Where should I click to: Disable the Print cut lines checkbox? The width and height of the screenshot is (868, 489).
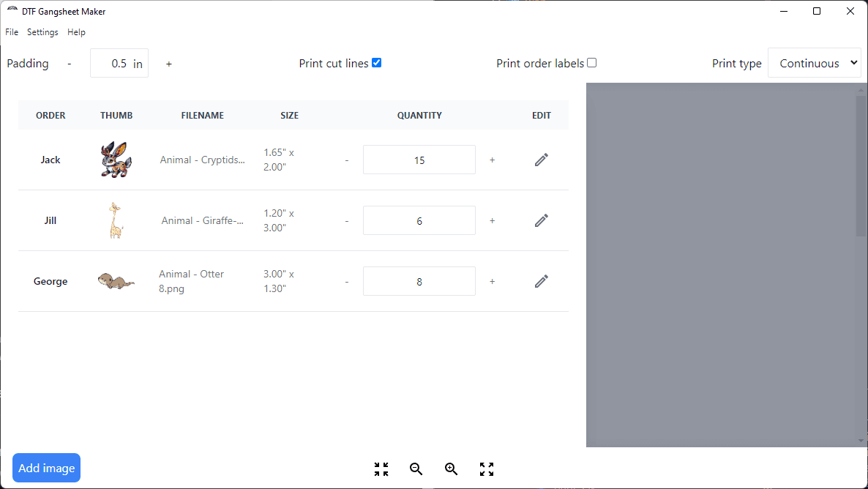pyautogui.click(x=376, y=63)
